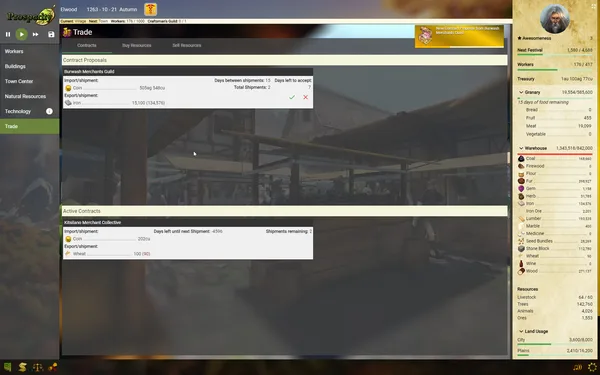Click the Livestock row under Resources
This screenshot has height=375, width=600.
[555, 297]
